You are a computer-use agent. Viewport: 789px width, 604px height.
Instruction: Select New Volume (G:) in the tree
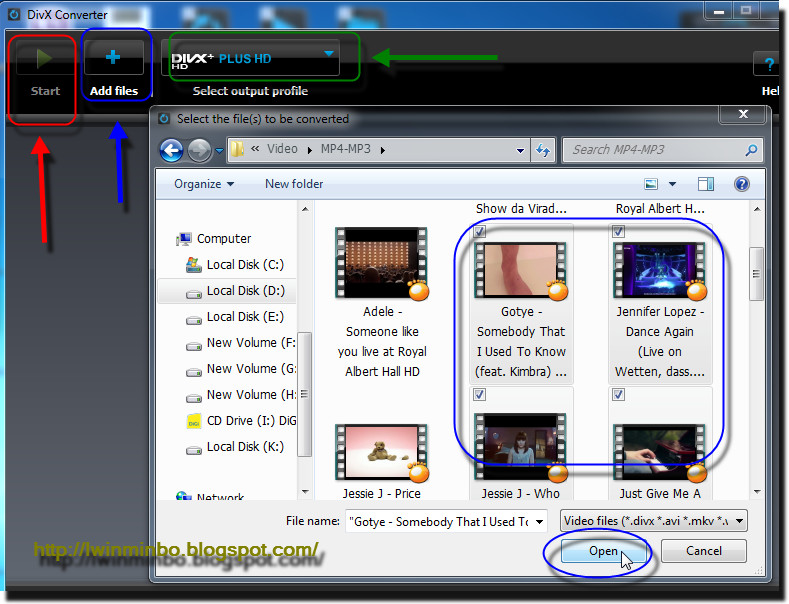point(251,369)
